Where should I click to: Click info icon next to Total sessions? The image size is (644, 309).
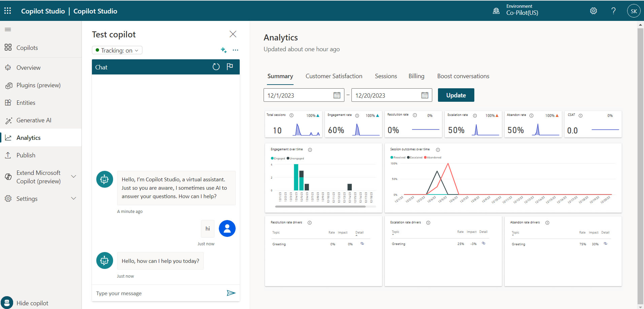[292, 115]
